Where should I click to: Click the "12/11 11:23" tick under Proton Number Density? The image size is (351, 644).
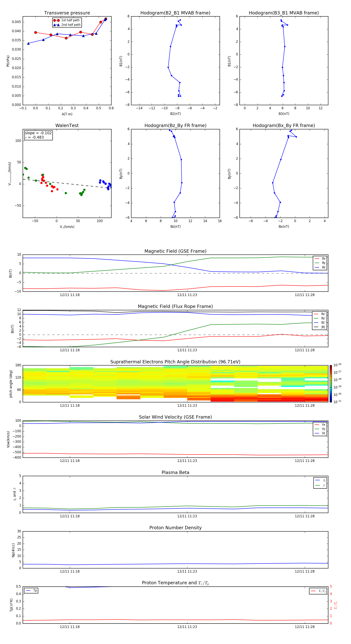coord(187,571)
